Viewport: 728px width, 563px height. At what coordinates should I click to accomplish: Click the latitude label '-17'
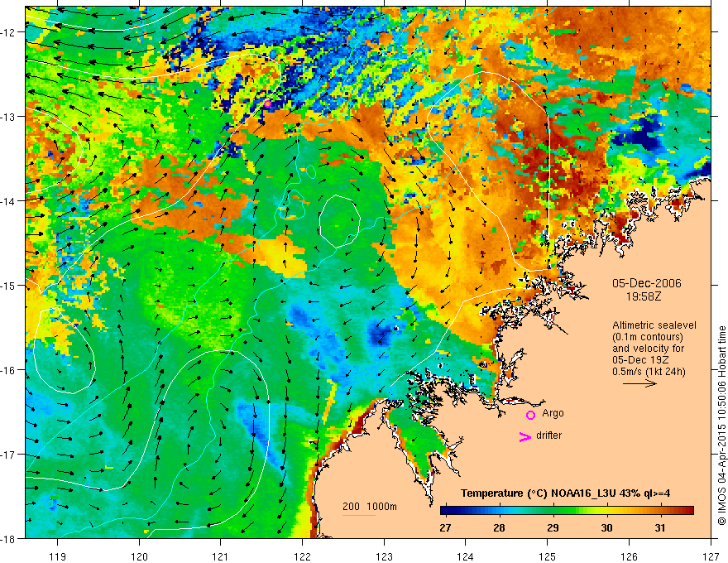(9, 455)
